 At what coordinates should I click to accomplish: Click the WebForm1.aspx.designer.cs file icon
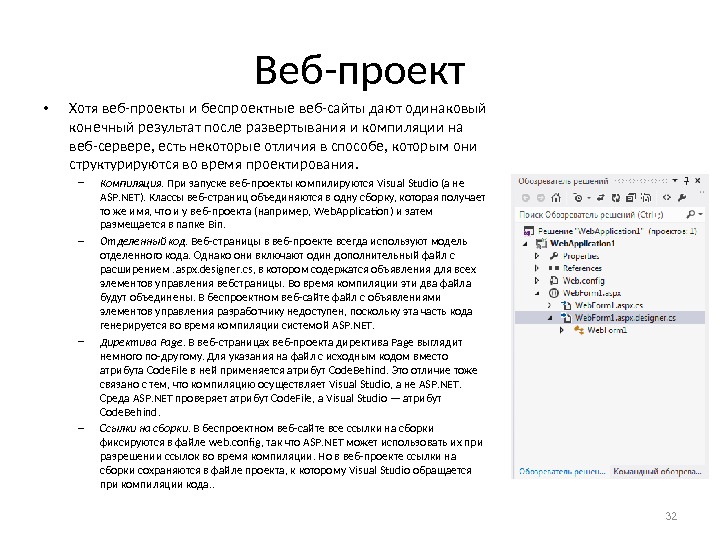pos(566,318)
